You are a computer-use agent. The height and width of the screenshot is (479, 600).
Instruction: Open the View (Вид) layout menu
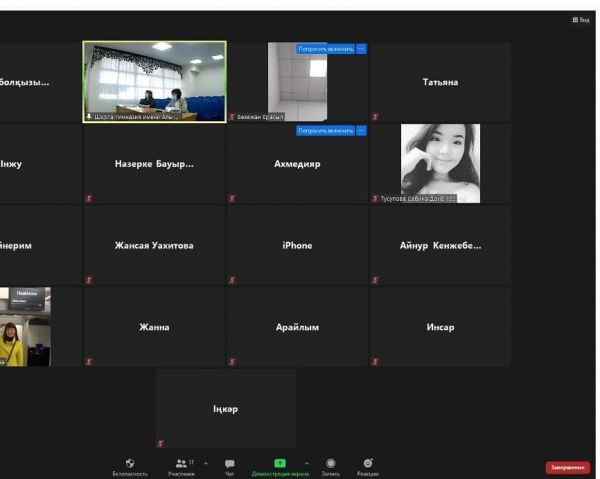coord(580,19)
